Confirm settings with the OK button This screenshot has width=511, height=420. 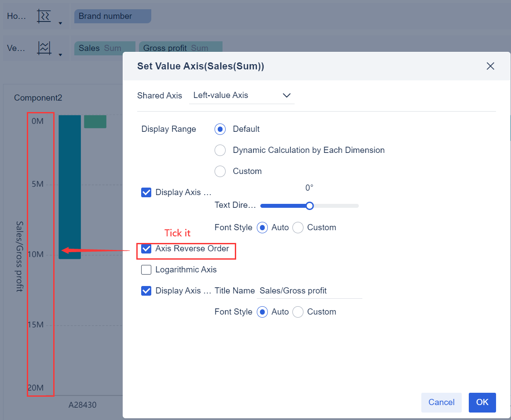click(482, 402)
